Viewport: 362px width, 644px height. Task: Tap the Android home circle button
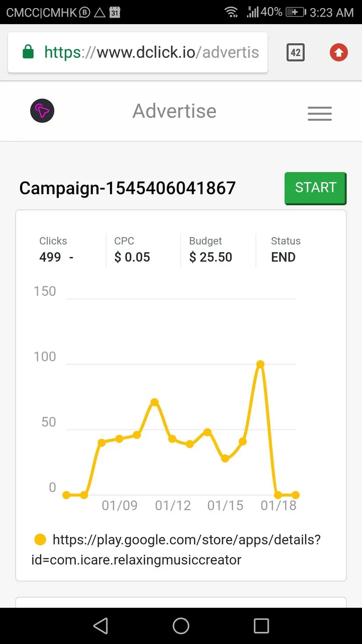[181, 625]
